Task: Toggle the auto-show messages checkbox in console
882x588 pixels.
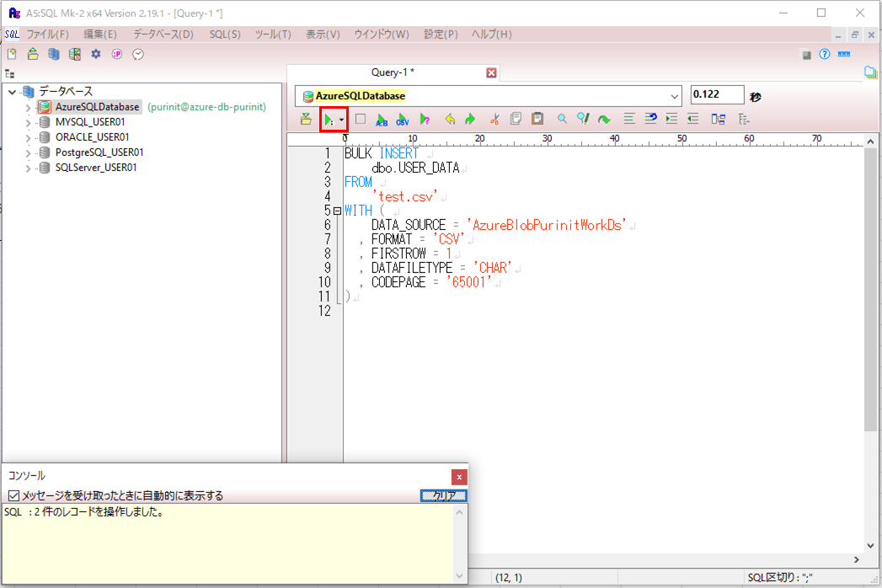Action: [14, 495]
